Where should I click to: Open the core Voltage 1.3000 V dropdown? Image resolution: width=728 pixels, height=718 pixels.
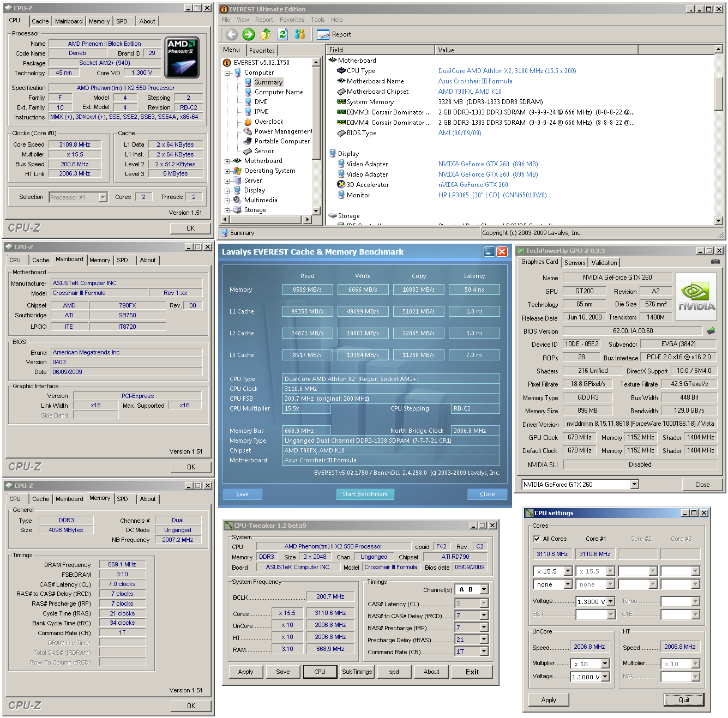(x=611, y=602)
